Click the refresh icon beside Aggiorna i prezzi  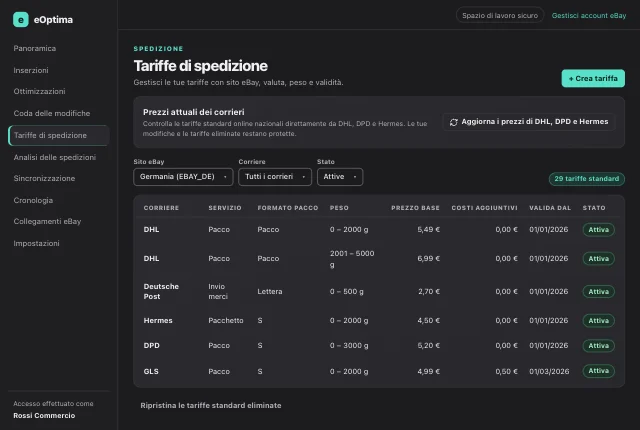453,122
